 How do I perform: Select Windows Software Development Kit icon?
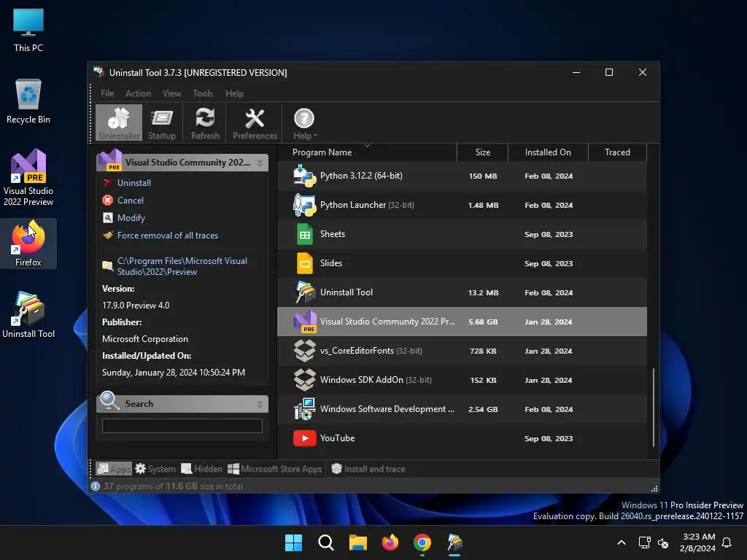click(304, 409)
